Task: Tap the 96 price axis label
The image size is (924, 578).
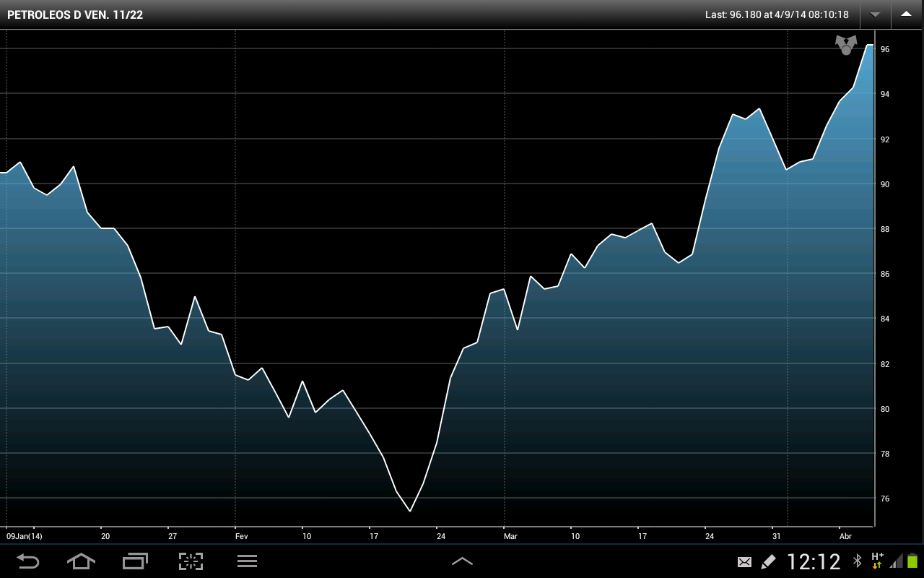Action: coord(885,49)
